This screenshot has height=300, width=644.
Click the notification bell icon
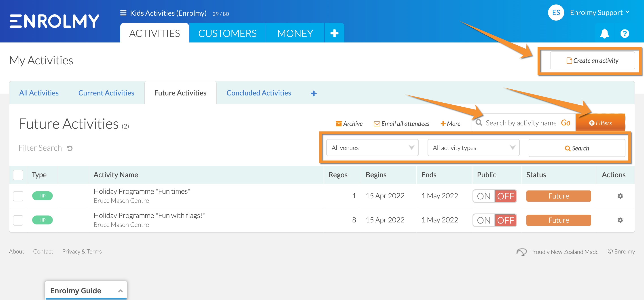(604, 33)
